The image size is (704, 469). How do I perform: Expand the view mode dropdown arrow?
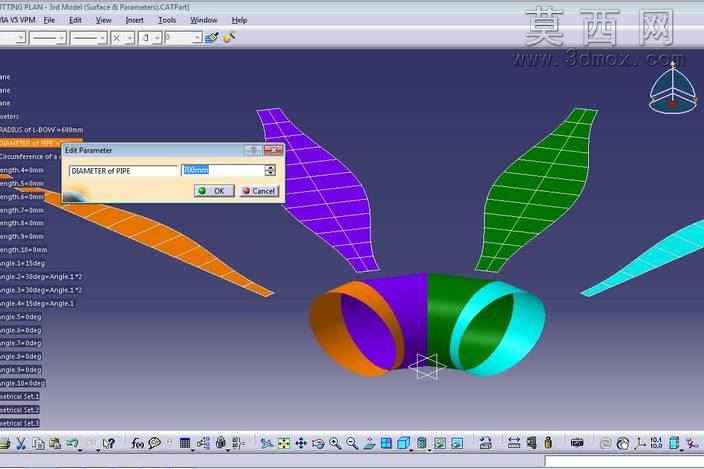click(429, 449)
